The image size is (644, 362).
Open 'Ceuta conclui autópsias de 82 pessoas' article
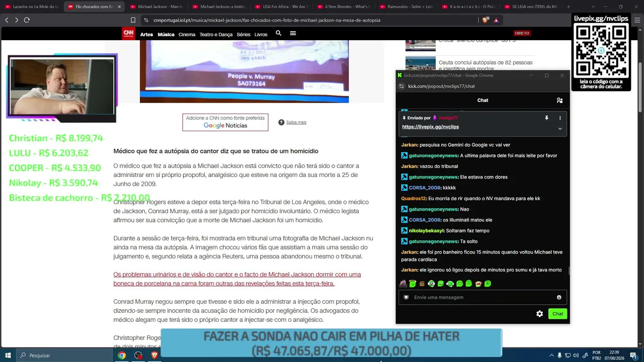pos(486,66)
